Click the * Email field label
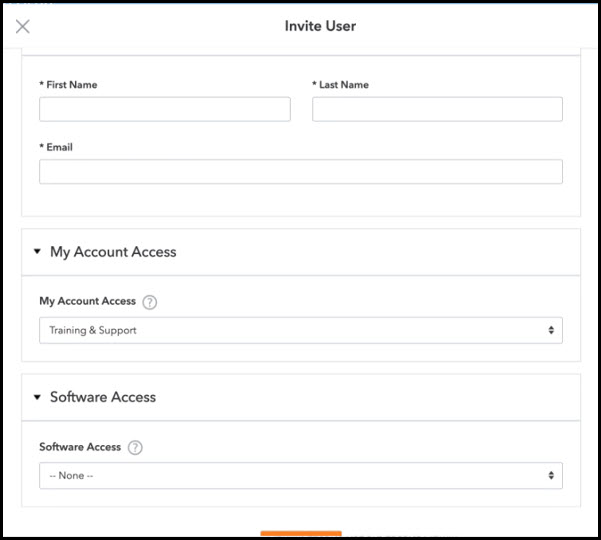 pyautogui.click(x=56, y=147)
